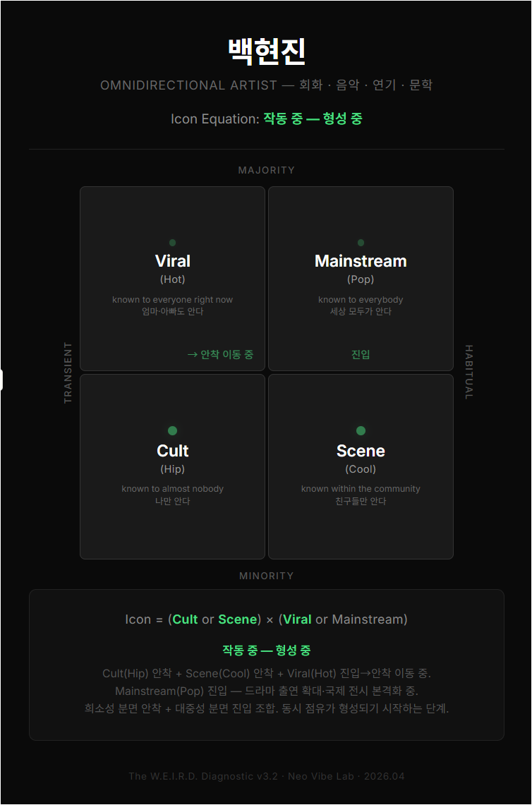Click green 'Viral' in the Icon formula
This screenshot has height=805, width=532.
[297, 619]
